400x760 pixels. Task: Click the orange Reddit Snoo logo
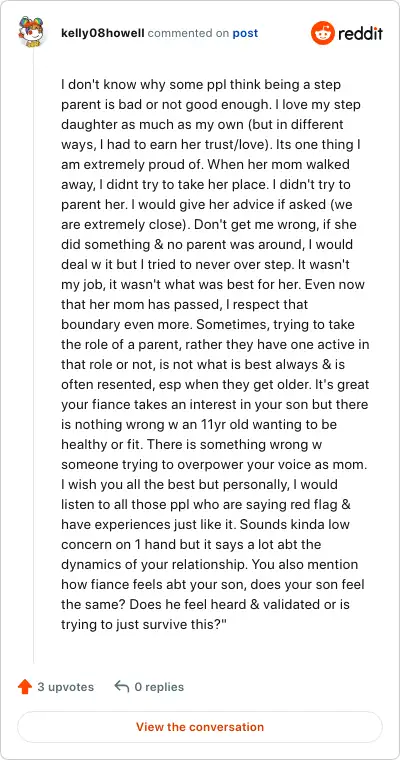(x=322, y=33)
